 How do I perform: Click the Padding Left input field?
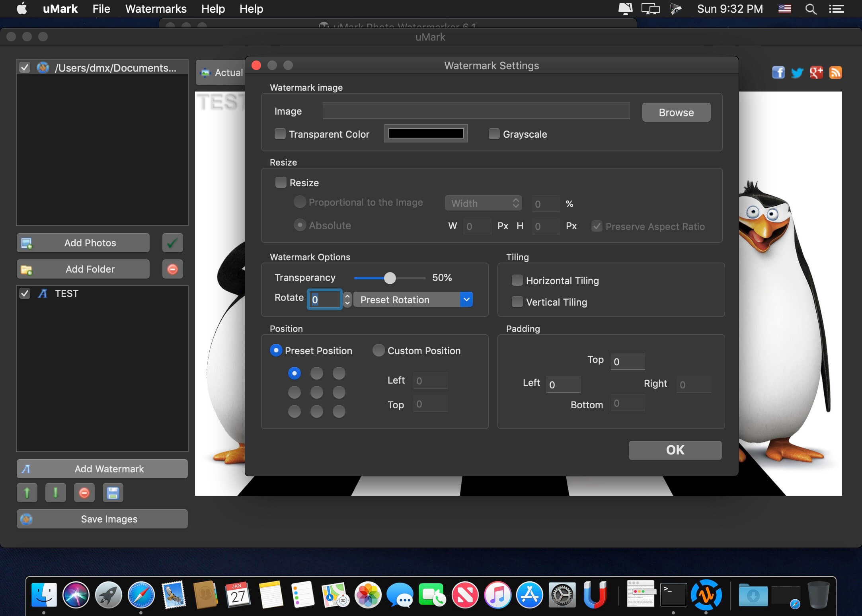563,384
